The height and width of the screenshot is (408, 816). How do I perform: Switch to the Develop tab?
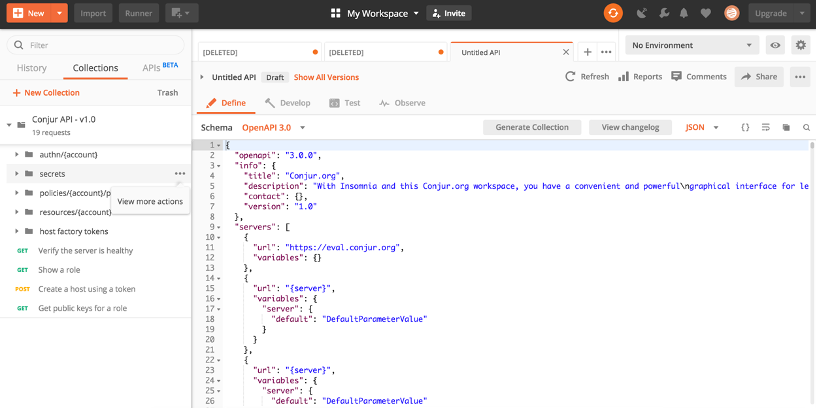(x=287, y=102)
